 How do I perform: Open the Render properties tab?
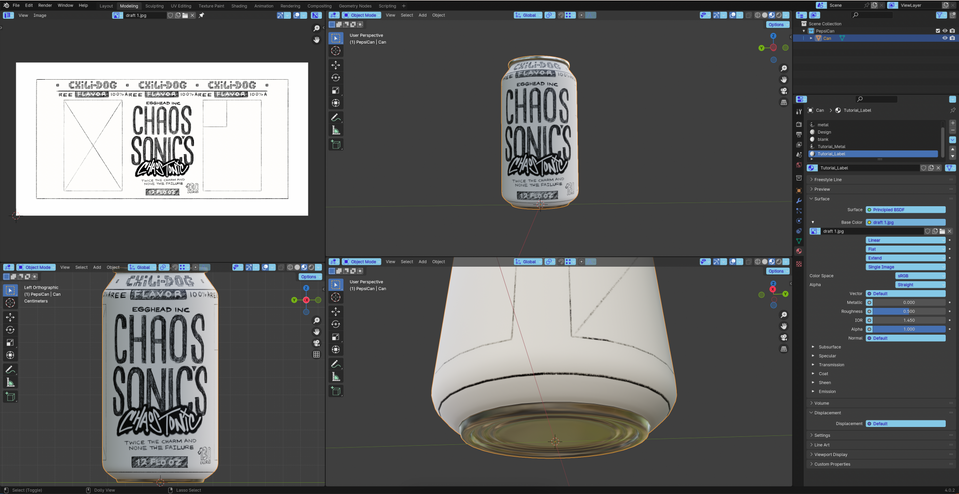(799, 124)
